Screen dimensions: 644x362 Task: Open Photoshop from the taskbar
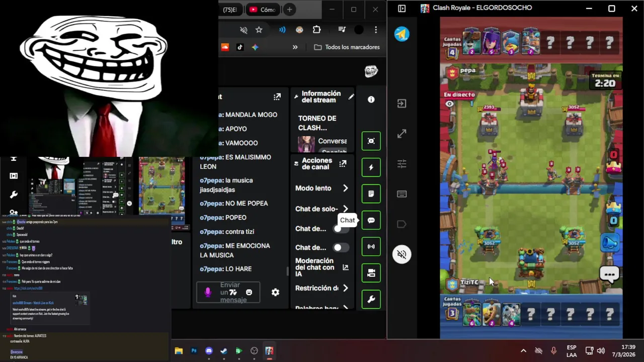coord(194,351)
